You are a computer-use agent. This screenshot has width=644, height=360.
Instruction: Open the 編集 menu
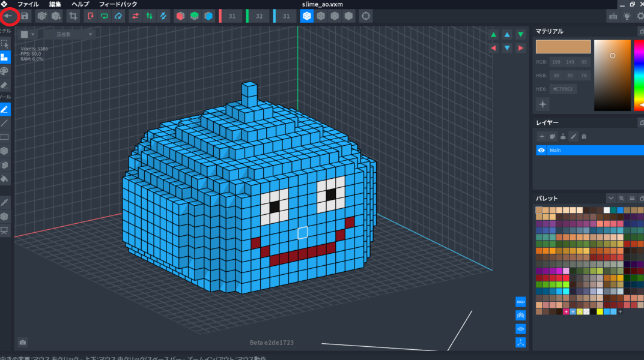click(55, 5)
